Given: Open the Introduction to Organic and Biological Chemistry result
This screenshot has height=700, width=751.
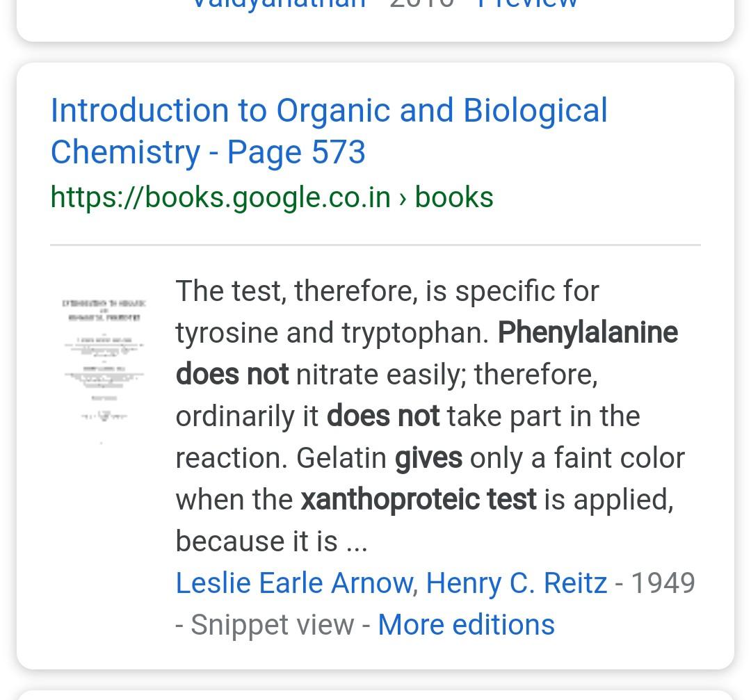Looking at the screenshot, I should tap(328, 111).
